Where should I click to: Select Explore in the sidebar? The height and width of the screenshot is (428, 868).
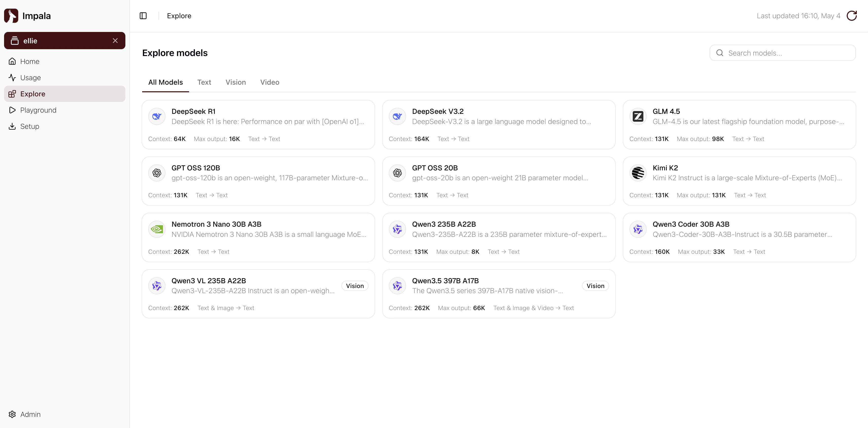(65, 94)
